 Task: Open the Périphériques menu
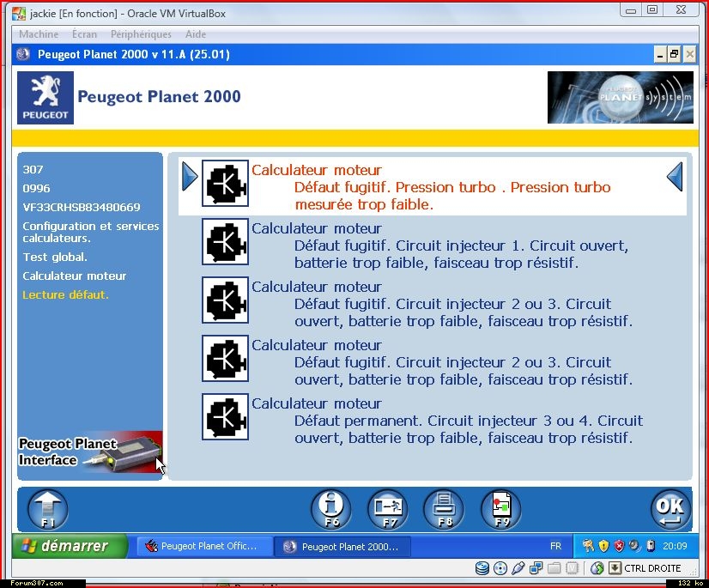point(141,34)
